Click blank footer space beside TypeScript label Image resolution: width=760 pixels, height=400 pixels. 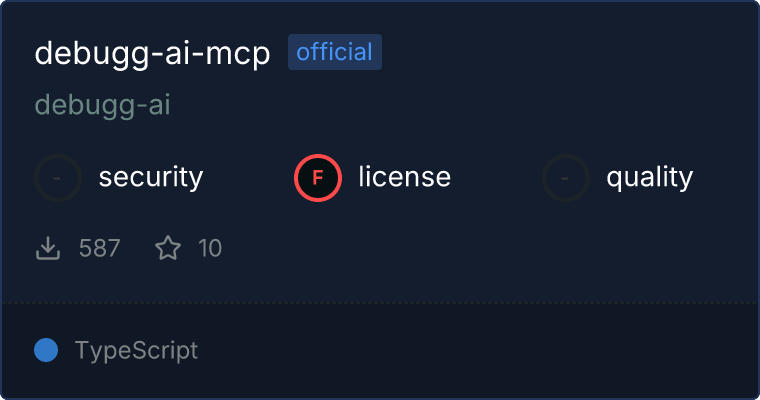[x=475, y=351]
